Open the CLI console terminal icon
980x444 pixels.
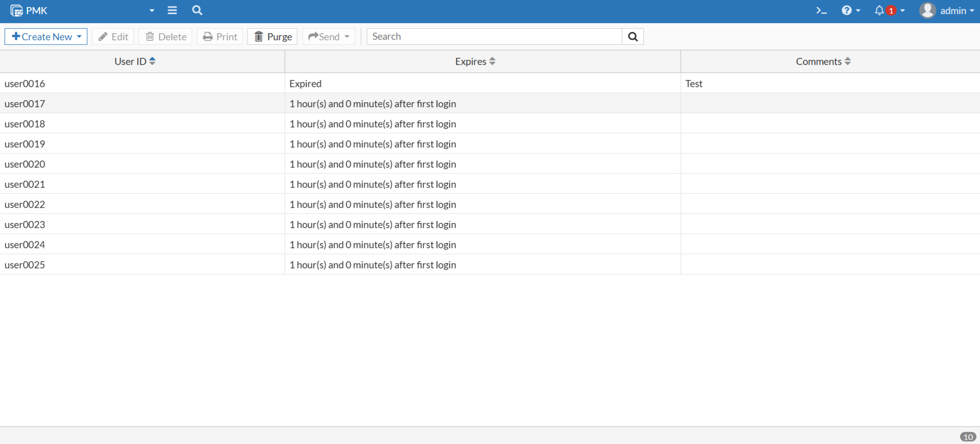point(821,11)
